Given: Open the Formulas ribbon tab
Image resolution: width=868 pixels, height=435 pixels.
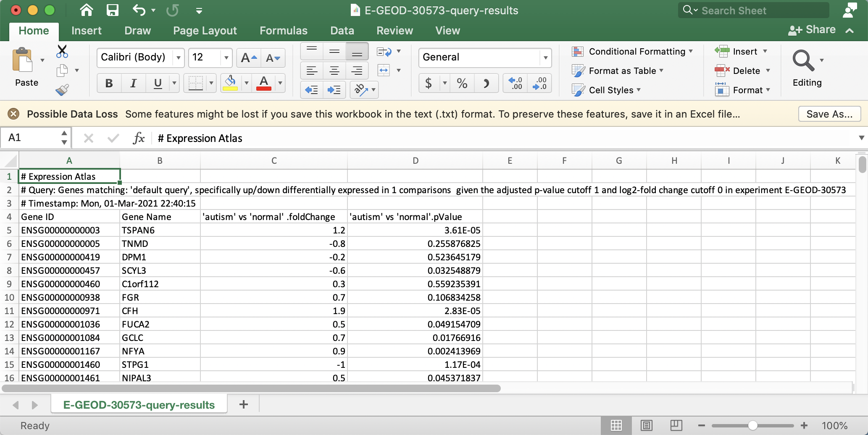Looking at the screenshot, I should click(283, 31).
